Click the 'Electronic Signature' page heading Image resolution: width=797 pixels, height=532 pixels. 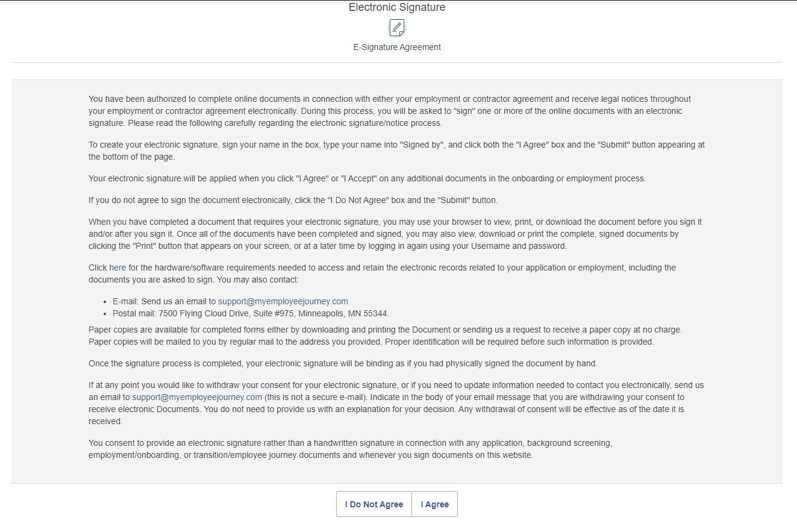(x=397, y=8)
